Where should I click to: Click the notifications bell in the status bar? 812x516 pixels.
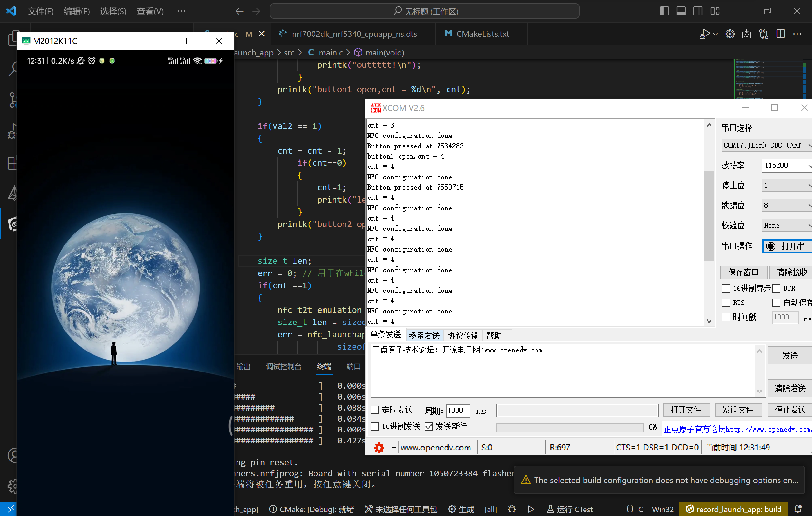tap(798, 509)
